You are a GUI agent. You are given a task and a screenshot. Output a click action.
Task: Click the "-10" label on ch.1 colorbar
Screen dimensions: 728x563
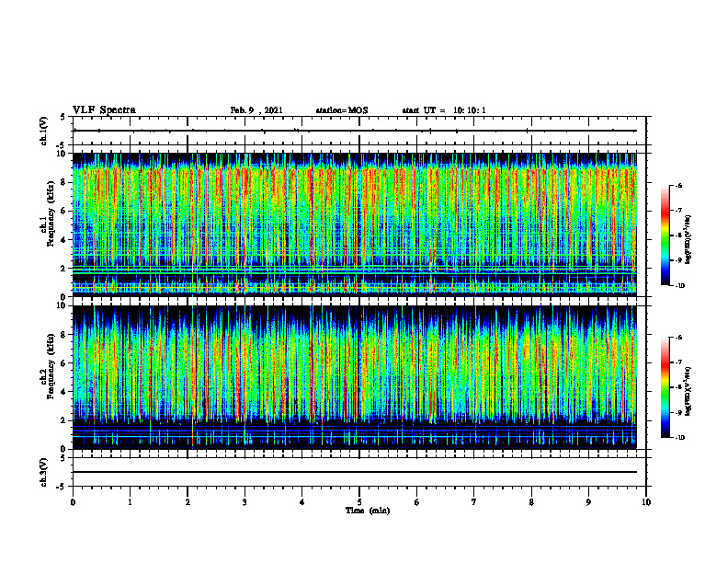click(680, 286)
